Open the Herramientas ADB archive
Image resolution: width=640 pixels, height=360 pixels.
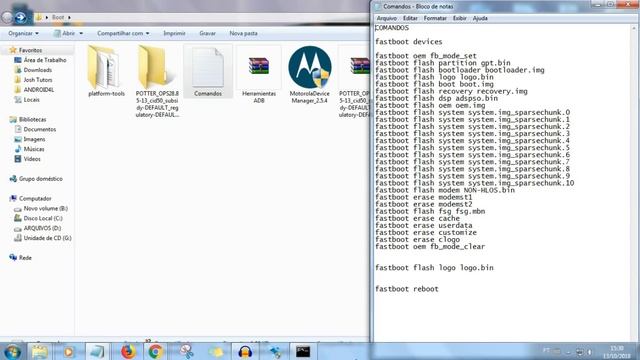259,74
